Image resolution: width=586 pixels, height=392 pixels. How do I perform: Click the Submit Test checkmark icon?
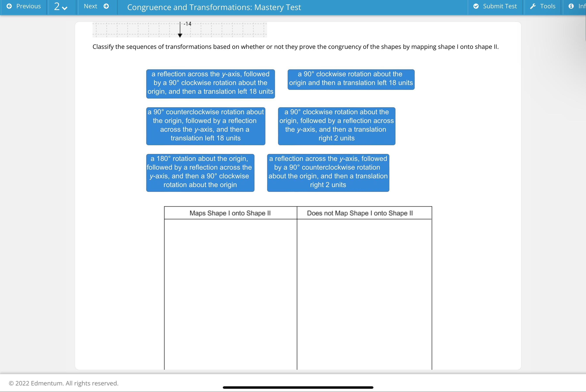[x=476, y=6]
